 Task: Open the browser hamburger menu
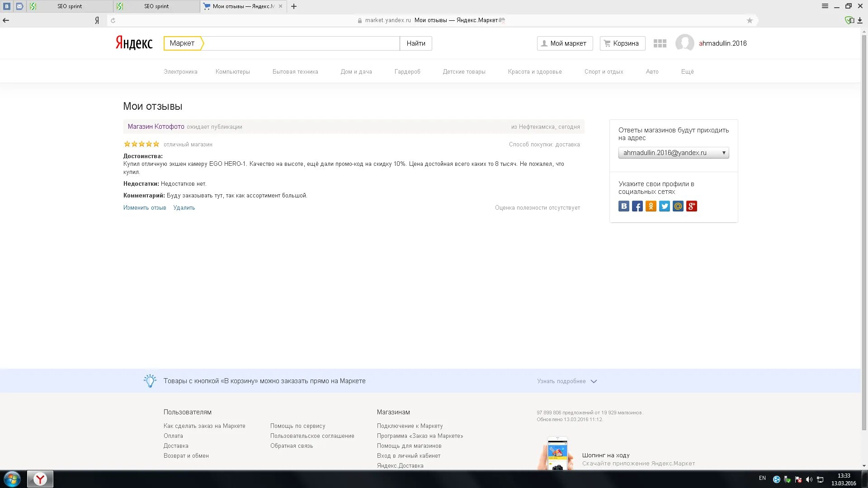825,6
